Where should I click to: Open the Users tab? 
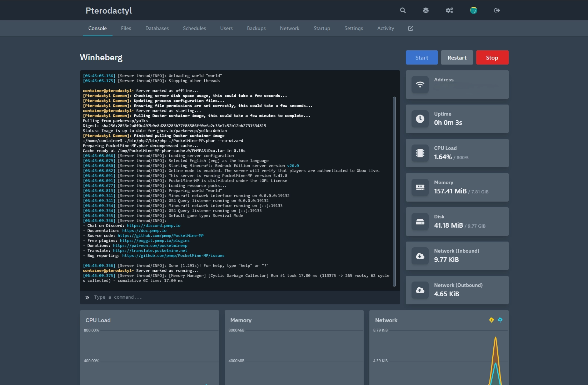226,28
